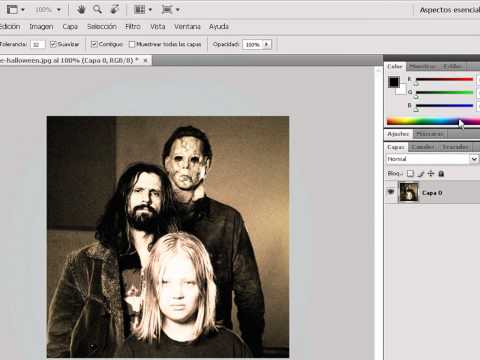Open the Vista menu
The image size is (480, 360).
pyautogui.click(x=157, y=27)
